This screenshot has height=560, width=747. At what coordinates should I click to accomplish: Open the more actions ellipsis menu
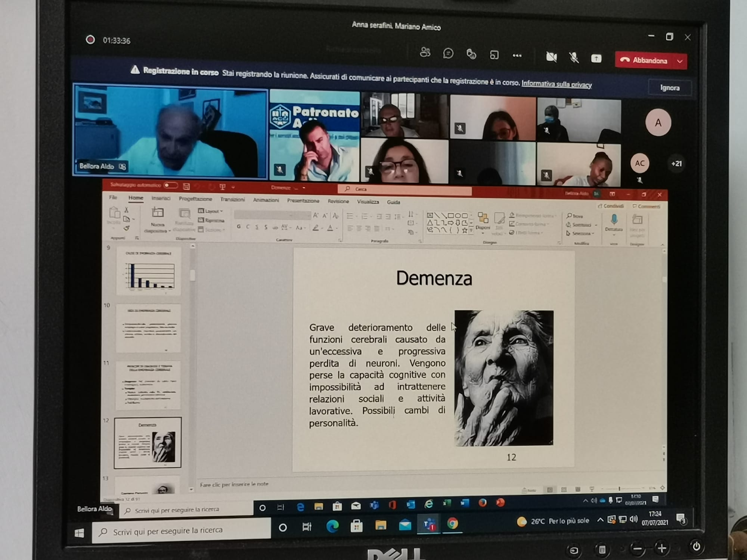pyautogui.click(x=517, y=56)
